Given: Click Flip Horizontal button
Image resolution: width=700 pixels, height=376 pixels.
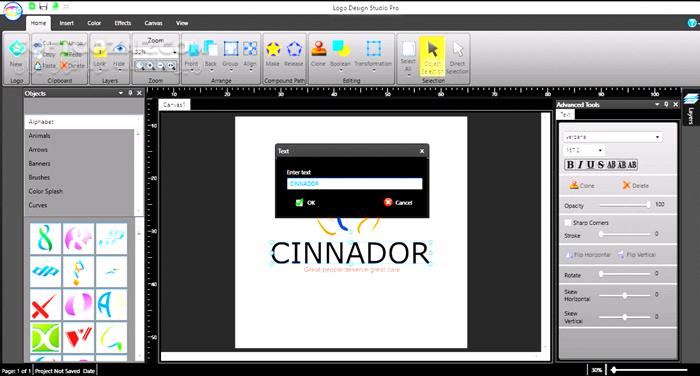Looking at the screenshot, I should (x=588, y=255).
